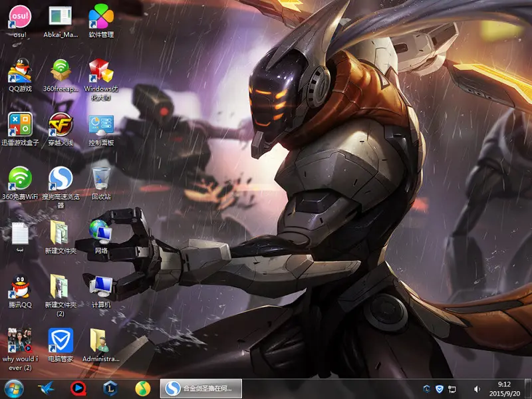Open the Administra... user folder
This screenshot has height=399, width=532.
coord(101,345)
